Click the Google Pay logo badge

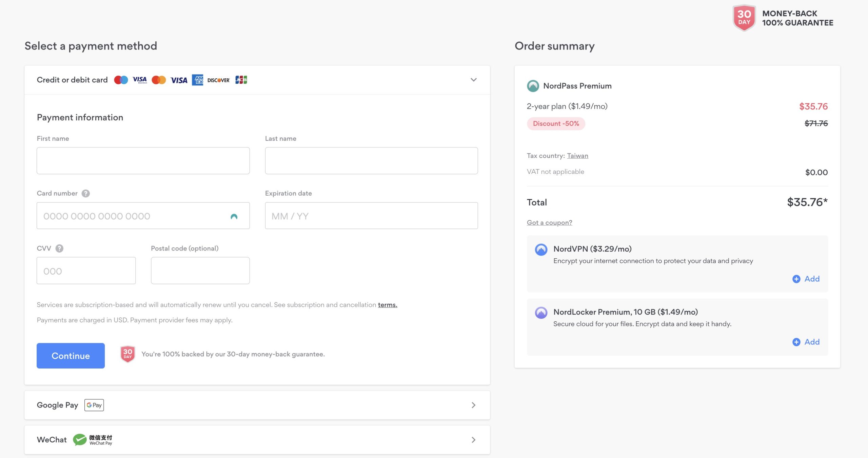(94, 405)
